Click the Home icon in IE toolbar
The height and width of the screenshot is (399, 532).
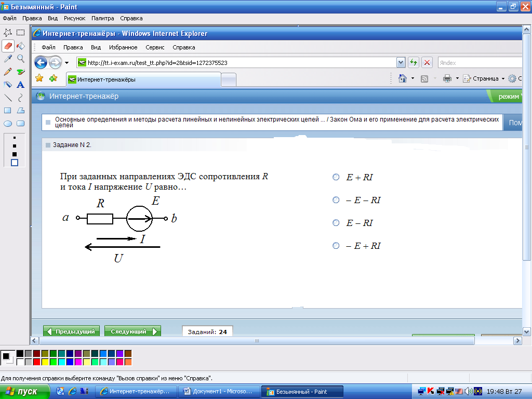point(403,78)
